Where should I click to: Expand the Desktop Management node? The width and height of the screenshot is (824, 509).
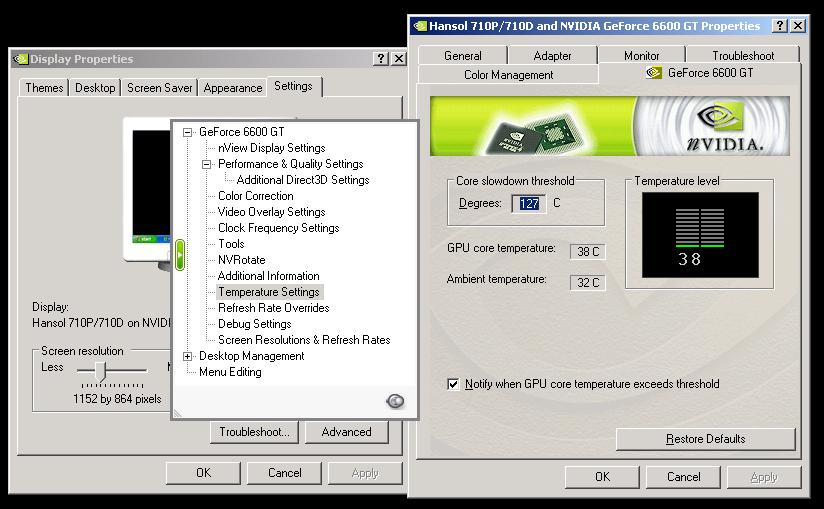point(187,356)
